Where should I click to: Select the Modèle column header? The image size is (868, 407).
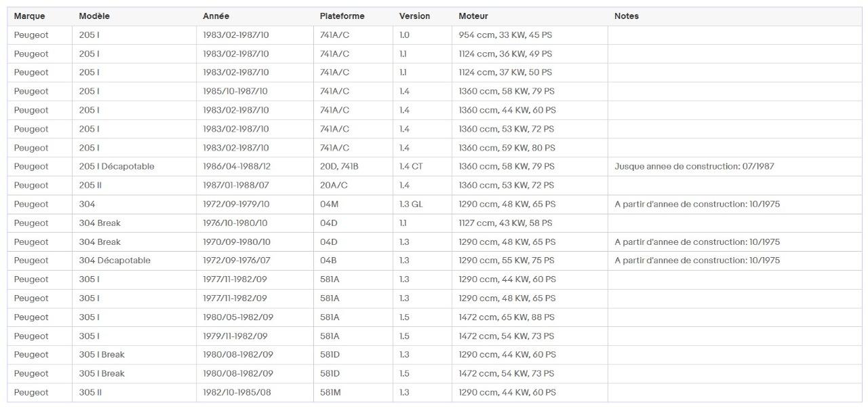[94, 16]
